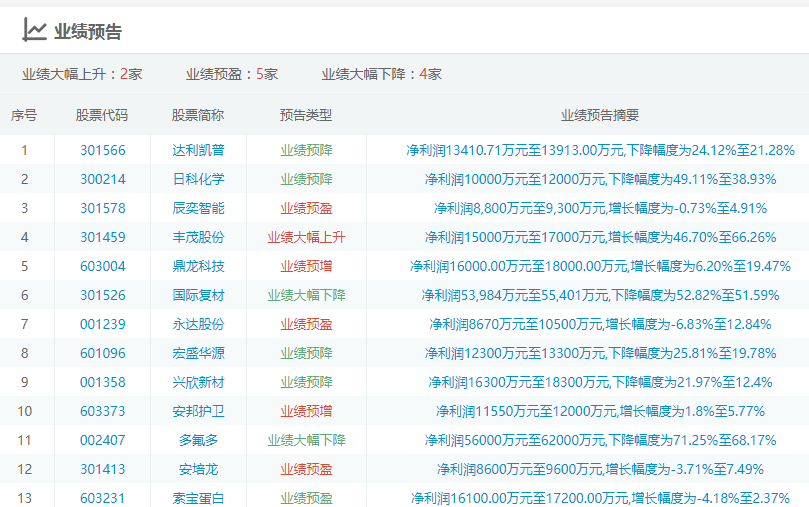This screenshot has height=507, width=809.
Task: Open stock name 达利凯普
Action: 199,150
